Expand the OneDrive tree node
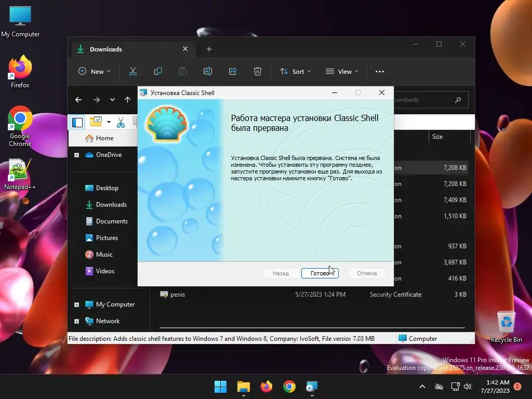Screen dimensions: 532x399 click(77, 155)
